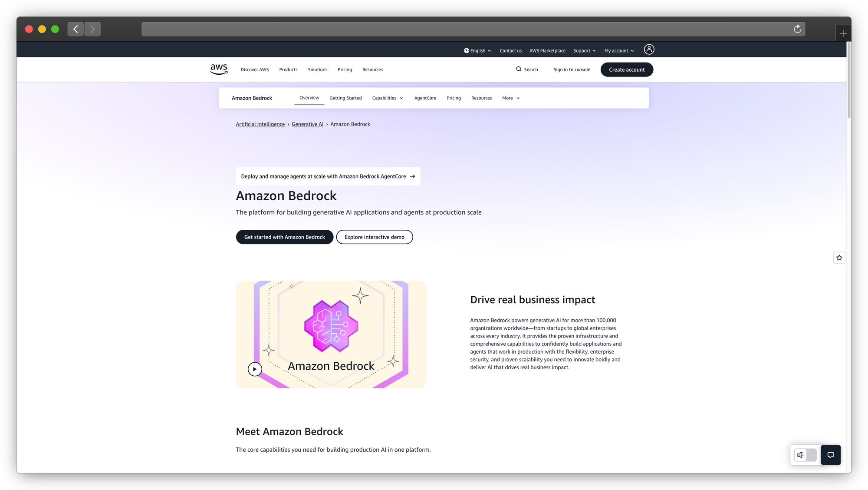Reload the page with refresh icon
Viewport: 868px width, 490px height.
[797, 29]
